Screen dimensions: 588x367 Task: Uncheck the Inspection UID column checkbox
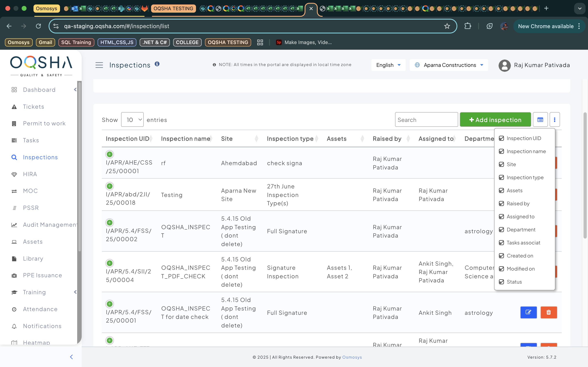[x=501, y=138]
